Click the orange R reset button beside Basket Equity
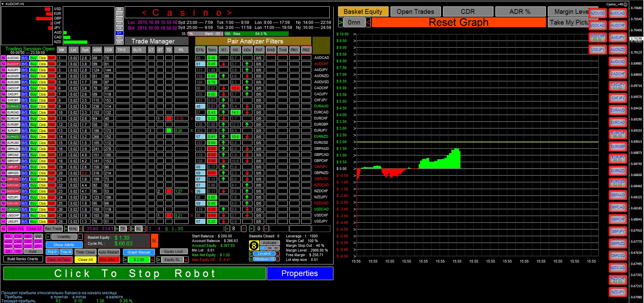Screen dimensions: 644x303 154,241
